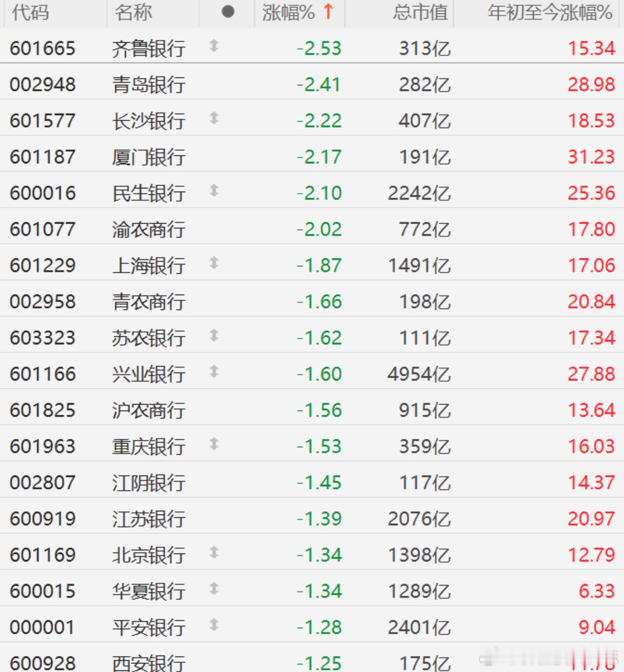Click the 年初至今涨幅% column header
The image size is (624, 672).
[x=550, y=12]
